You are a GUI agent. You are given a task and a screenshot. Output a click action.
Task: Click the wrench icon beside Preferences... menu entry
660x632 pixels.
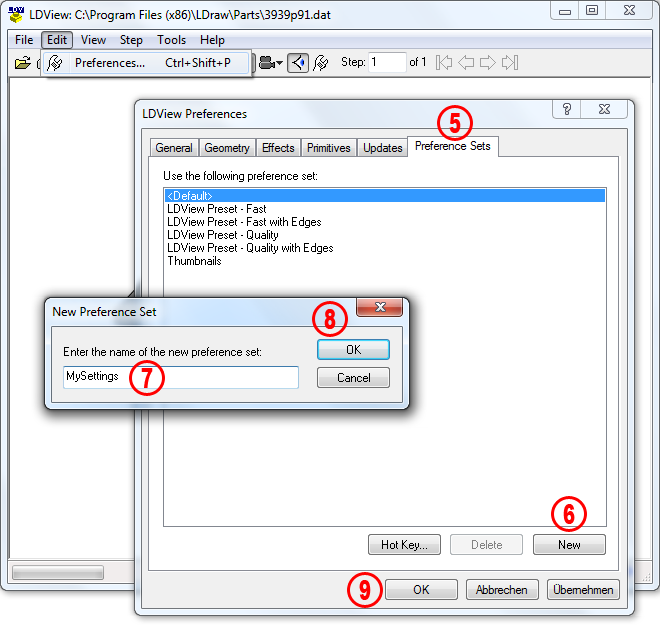pos(55,63)
